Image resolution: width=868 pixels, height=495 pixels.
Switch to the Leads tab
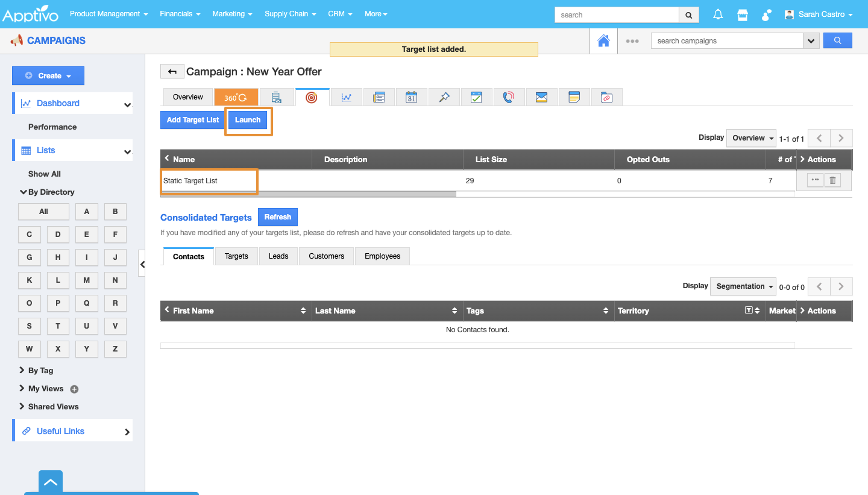coord(278,256)
